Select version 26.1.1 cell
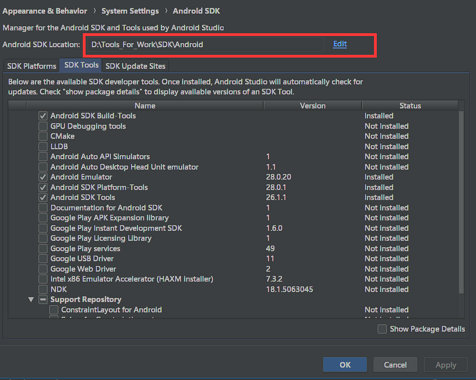The image size is (476, 380). pos(276,197)
